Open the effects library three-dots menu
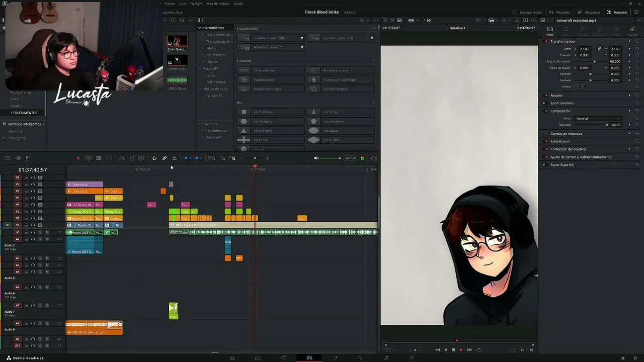 point(376,21)
